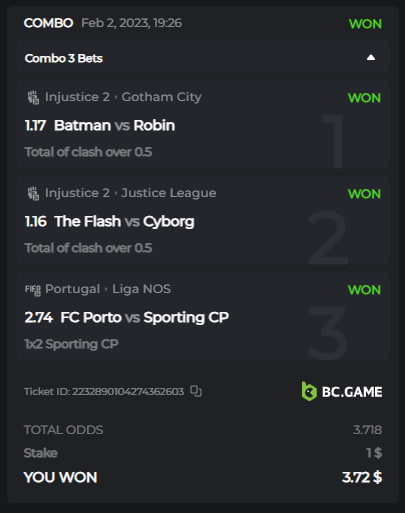Click the YOU WON 3.72 $ amount

tap(362, 477)
